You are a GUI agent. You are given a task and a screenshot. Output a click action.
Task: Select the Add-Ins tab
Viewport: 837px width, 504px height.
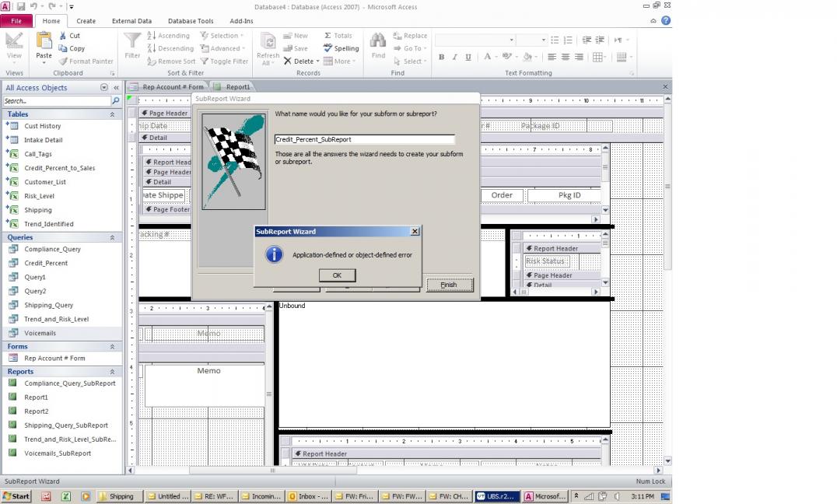[x=241, y=21]
